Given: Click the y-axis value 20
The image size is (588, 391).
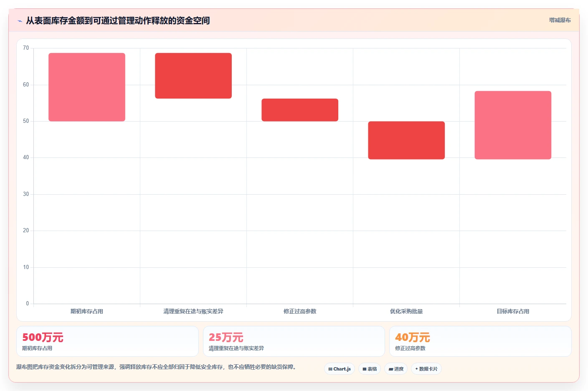Looking at the screenshot, I should (x=26, y=231).
